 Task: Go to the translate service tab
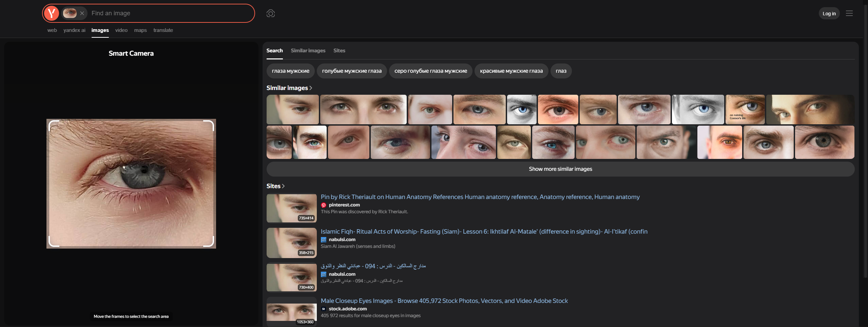163,30
